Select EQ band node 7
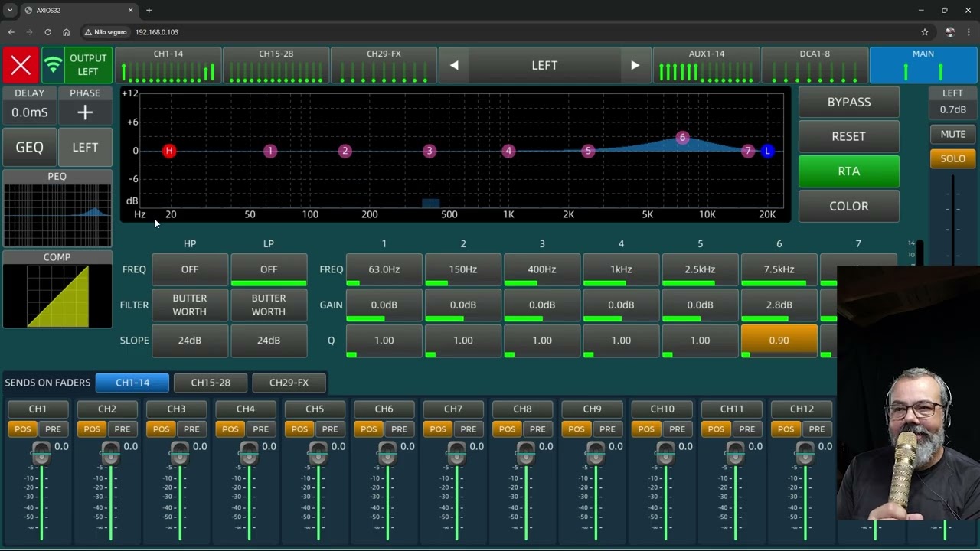The height and width of the screenshot is (551, 980). [748, 151]
